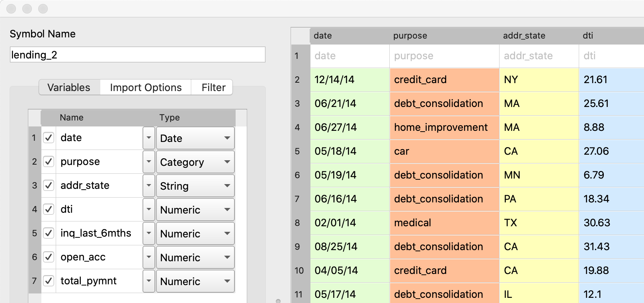Click the dti value 8.88
This screenshot has width=644, height=303.
611,127
